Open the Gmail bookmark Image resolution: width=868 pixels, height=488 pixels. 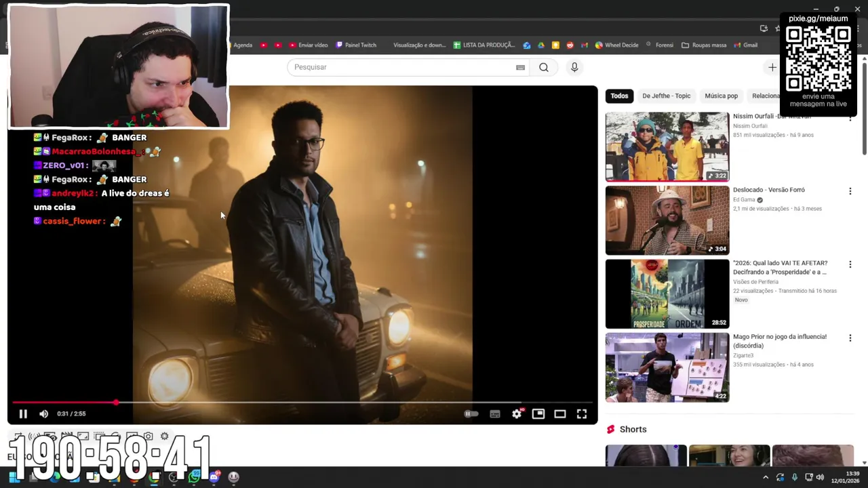tap(745, 45)
